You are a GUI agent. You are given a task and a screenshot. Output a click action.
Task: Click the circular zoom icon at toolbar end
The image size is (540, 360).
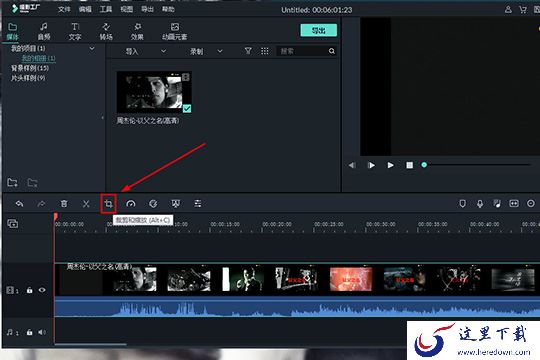531,204
